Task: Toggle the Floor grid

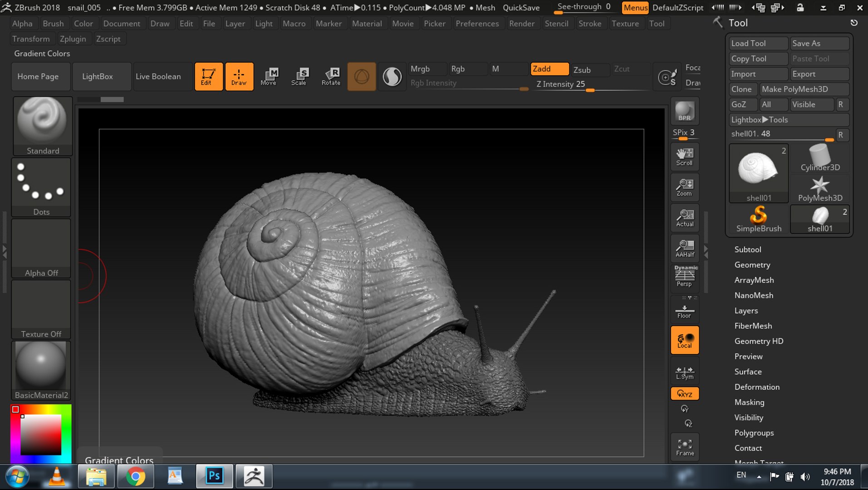Action: [x=685, y=310]
